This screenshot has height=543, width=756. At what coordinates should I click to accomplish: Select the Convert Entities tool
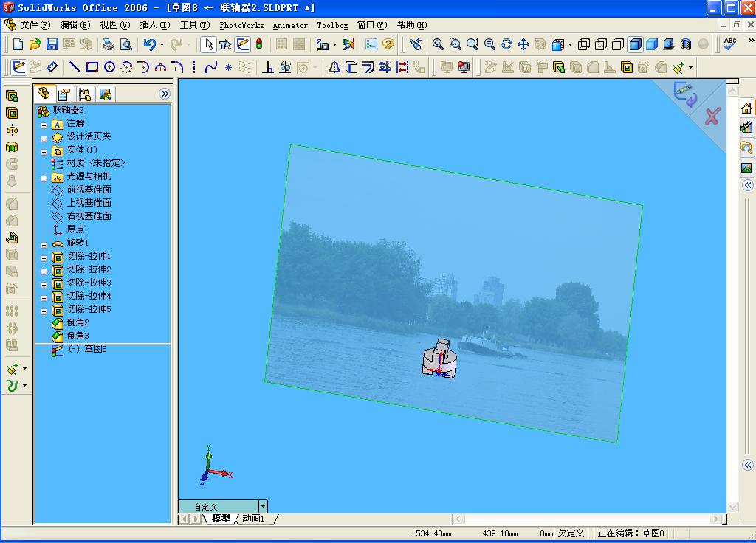point(351,67)
